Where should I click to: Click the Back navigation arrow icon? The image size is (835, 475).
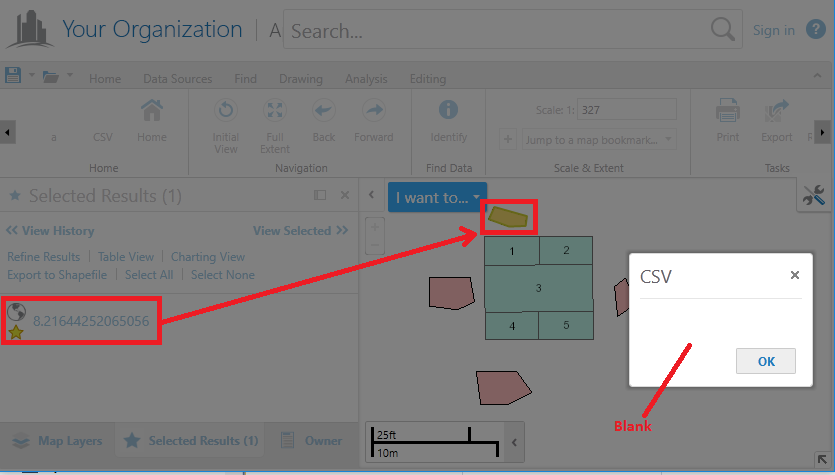coord(324,111)
